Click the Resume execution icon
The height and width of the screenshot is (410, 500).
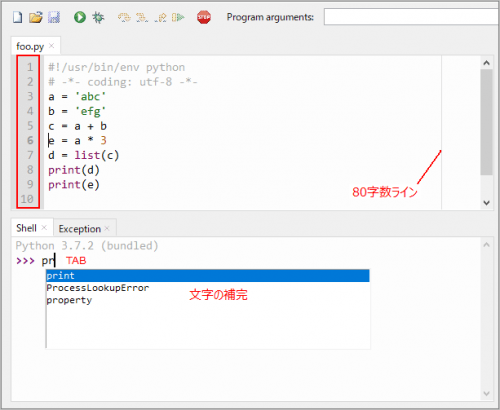coord(178,17)
